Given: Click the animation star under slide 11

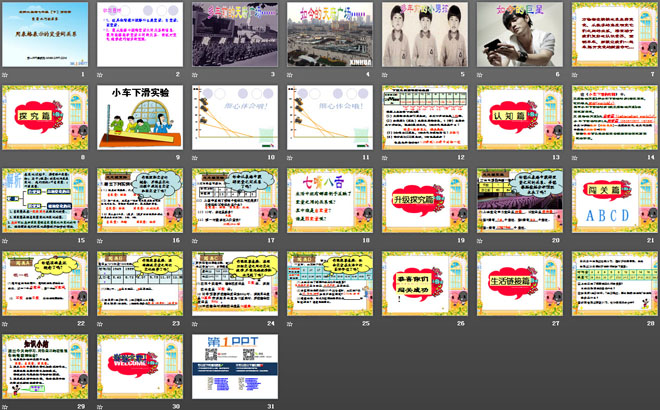Looking at the screenshot, I should pos(290,158).
